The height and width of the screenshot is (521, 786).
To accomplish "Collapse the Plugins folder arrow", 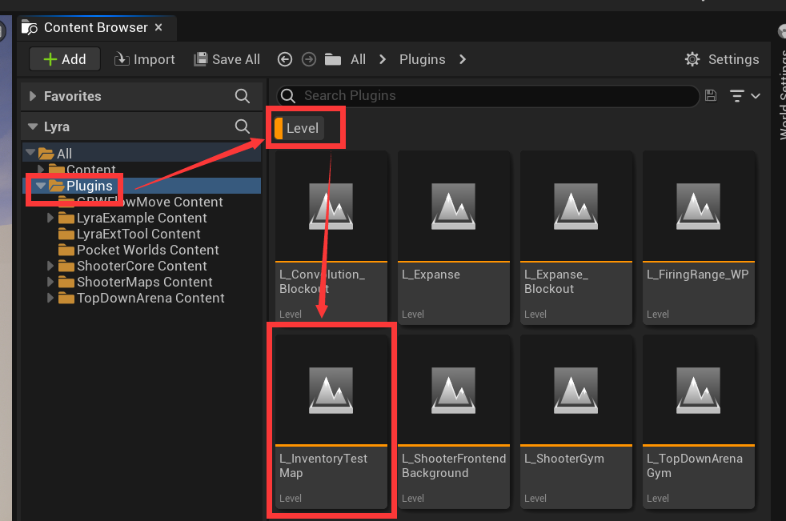I will (41, 186).
